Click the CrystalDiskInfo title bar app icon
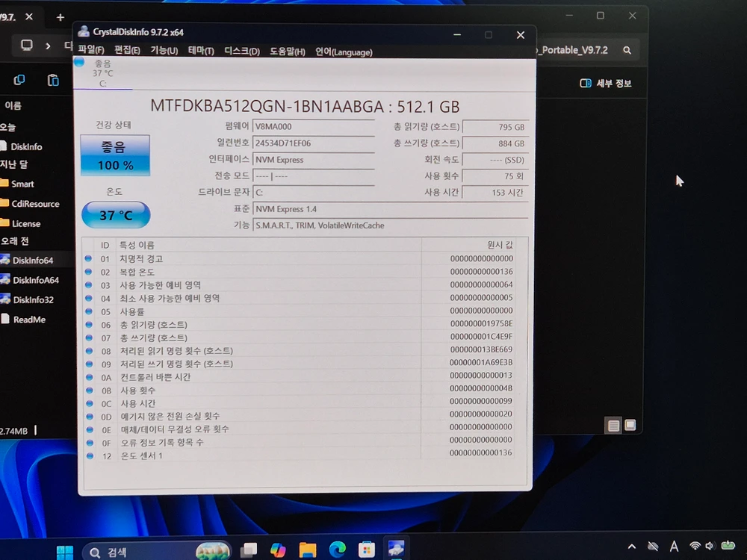The width and height of the screenshot is (747, 560). click(84, 31)
